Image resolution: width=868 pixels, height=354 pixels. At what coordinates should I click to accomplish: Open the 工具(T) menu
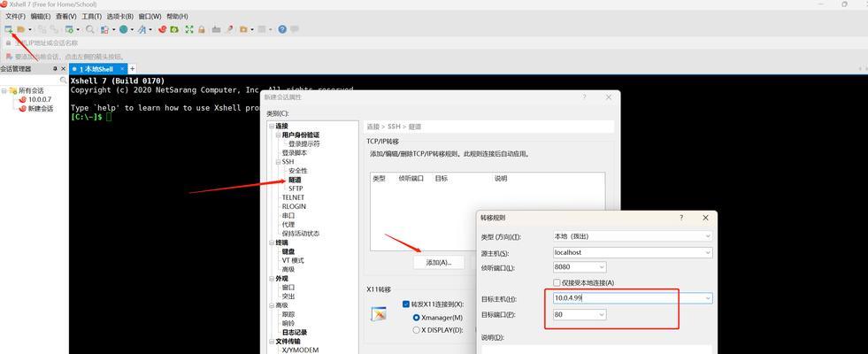coord(91,17)
